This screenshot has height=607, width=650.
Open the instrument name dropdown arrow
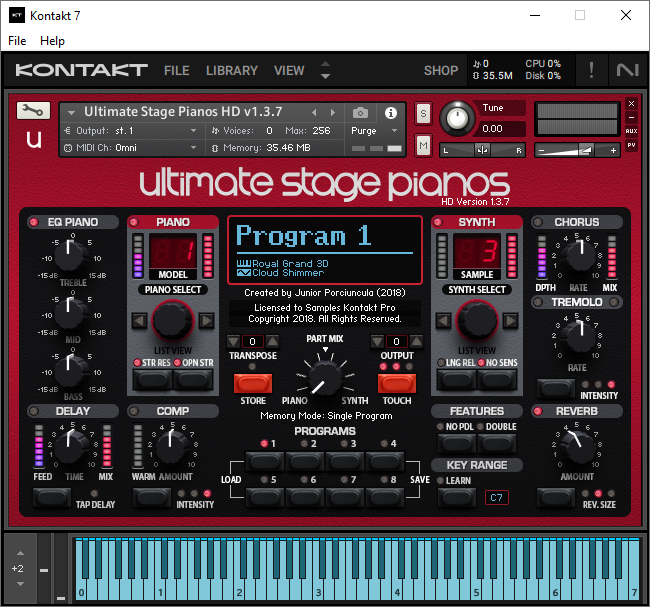coord(71,112)
